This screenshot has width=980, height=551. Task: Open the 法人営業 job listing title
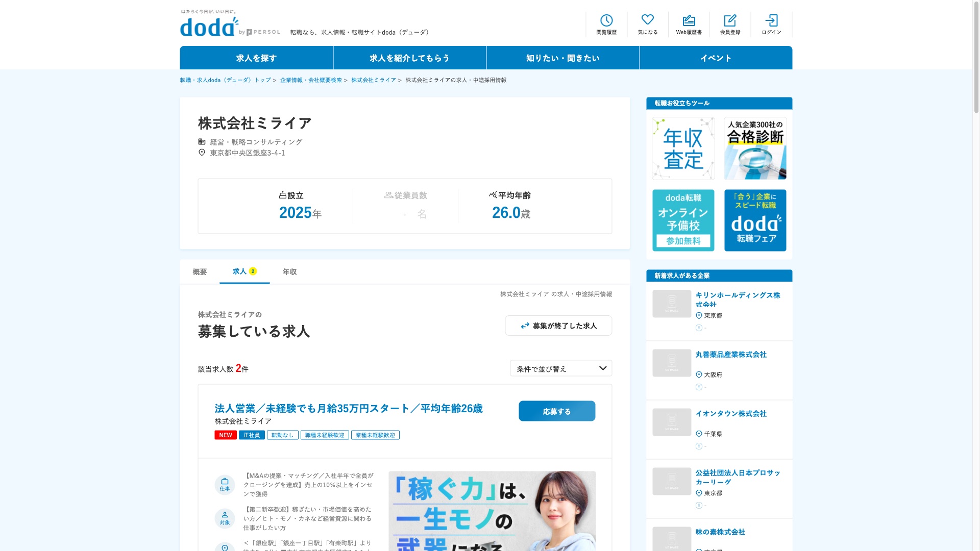pos(349,408)
